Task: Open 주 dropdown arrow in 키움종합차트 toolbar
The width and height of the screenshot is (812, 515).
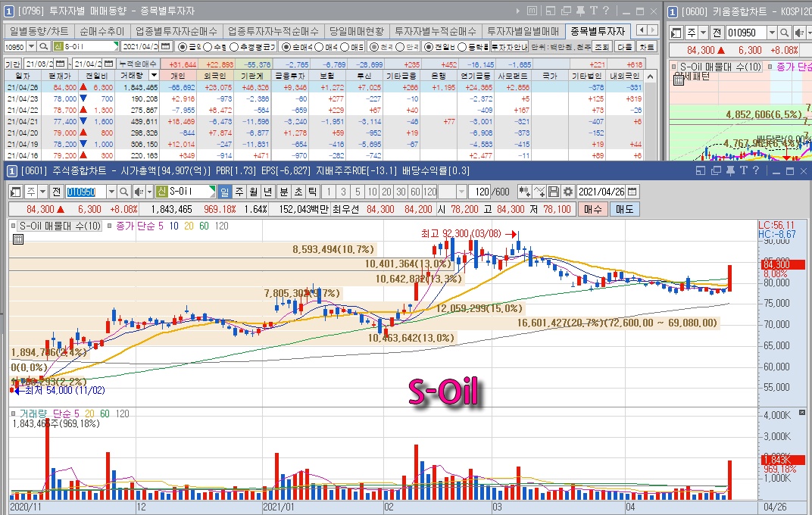Action: coord(703,33)
